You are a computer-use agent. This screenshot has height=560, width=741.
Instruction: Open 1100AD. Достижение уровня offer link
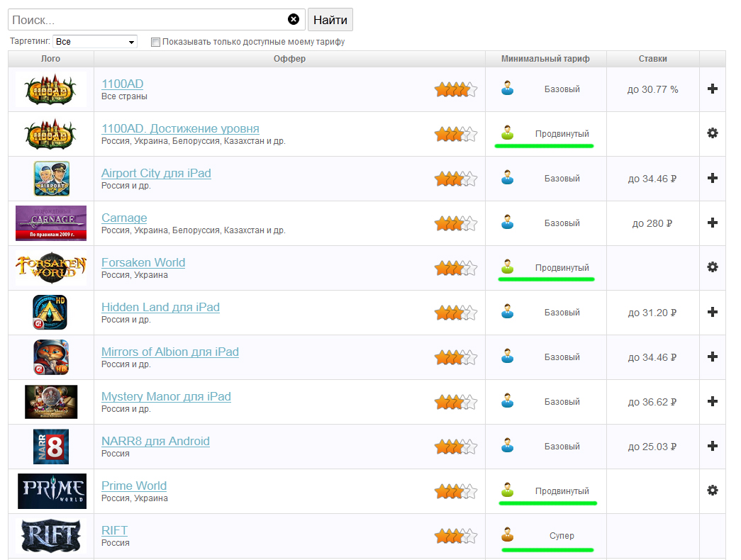click(180, 128)
